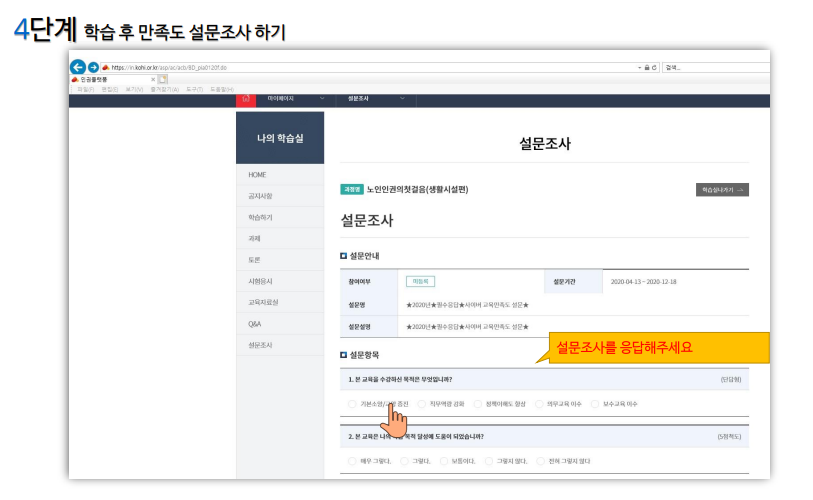Select 그렇지 않다 radio option
This screenshot has width=813, height=500.
point(489,461)
